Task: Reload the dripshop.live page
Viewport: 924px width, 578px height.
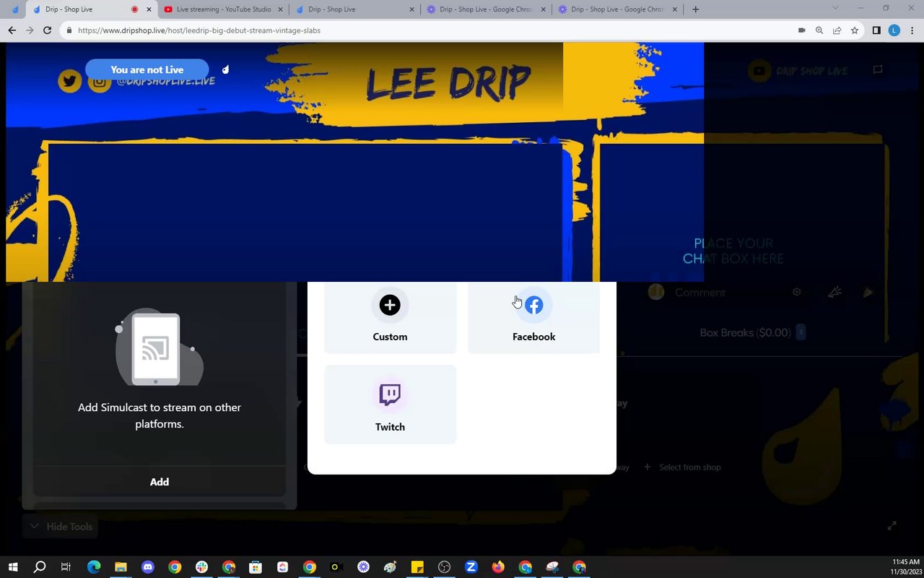Action: (48, 30)
